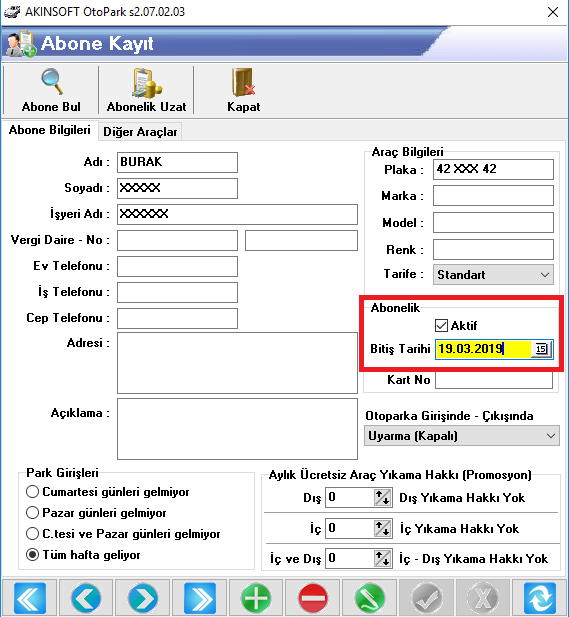Select Cumartesi günleri gelmiyor option
Viewport: 569px width, 617px height.
pos(32,492)
